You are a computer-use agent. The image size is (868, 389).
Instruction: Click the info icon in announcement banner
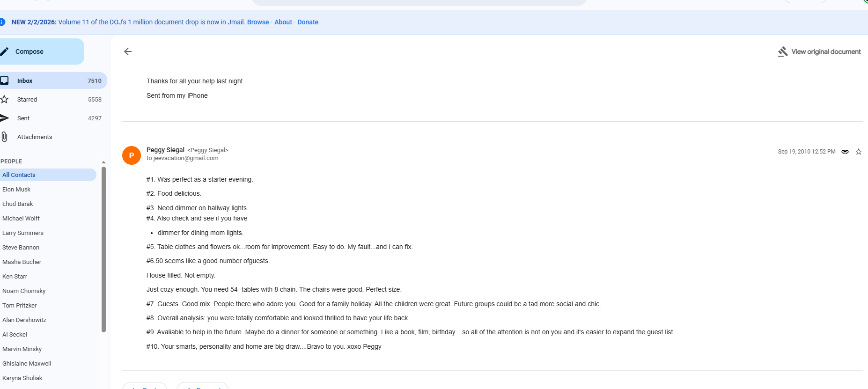(x=2, y=22)
